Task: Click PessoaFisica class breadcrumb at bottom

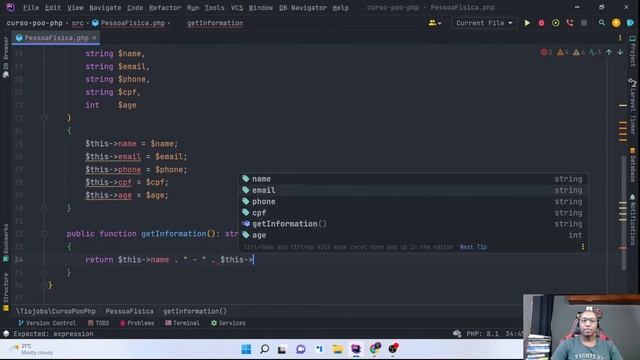Action: [x=129, y=311]
